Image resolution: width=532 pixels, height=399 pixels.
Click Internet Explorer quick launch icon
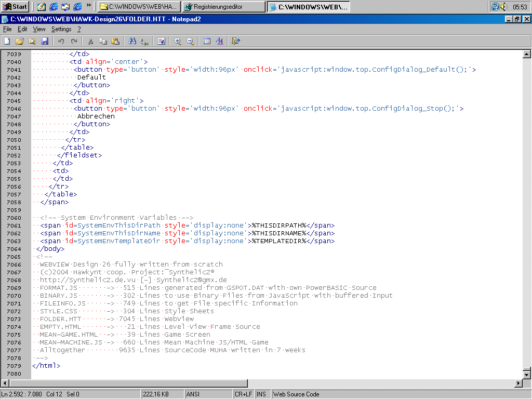54,6
